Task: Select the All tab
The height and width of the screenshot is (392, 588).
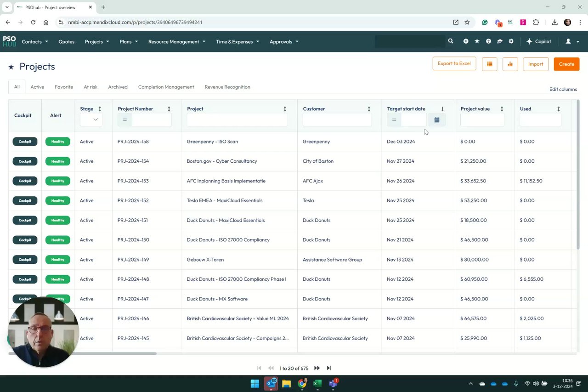Action: pyautogui.click(x=17, y=87)
